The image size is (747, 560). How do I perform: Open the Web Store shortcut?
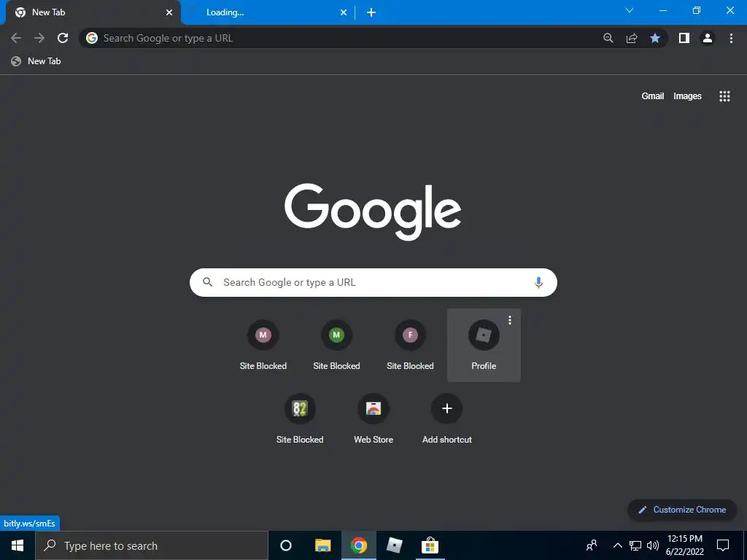(373, 419)
